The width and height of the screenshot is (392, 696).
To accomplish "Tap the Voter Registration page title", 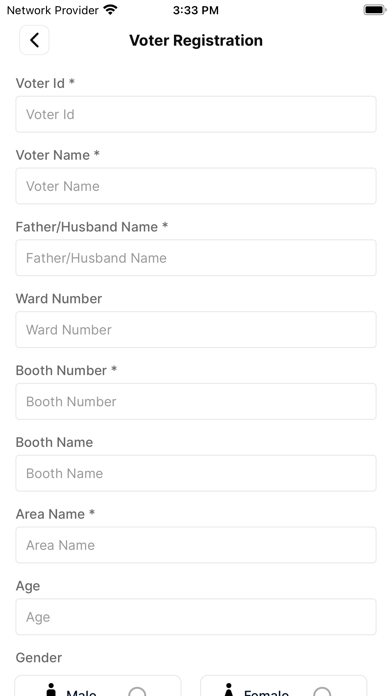I will tap(196, 40).
